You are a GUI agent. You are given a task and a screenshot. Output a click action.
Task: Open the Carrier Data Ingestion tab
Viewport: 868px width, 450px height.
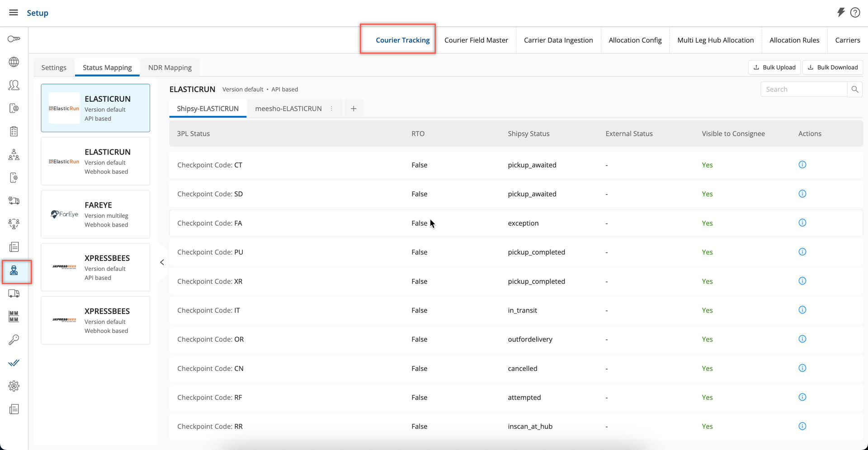558,40
